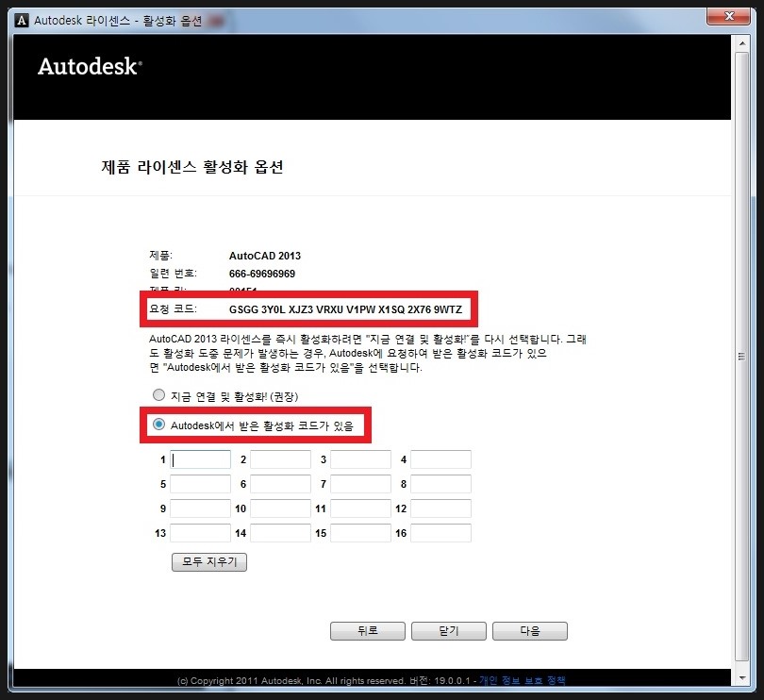The image size is (764, 700).
Task: Click the product name AutoCAD 2013
Action: (x=265, y=256)
